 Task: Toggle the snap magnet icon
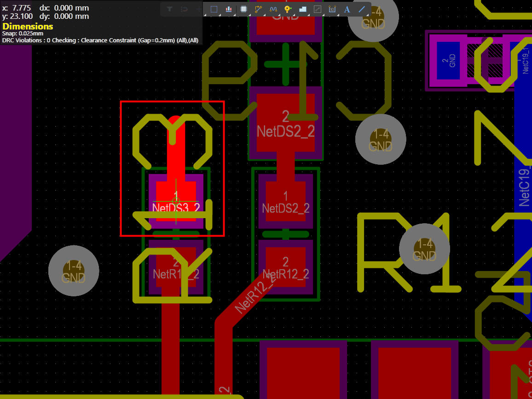184,9
